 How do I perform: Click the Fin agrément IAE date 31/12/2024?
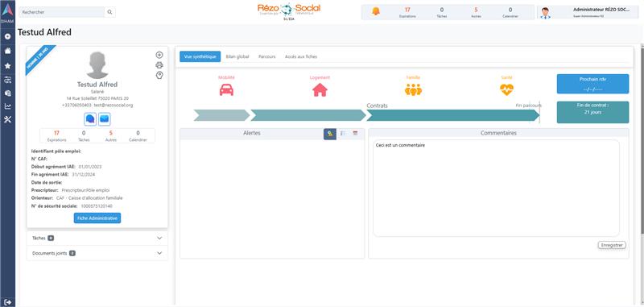click(84, 174)
